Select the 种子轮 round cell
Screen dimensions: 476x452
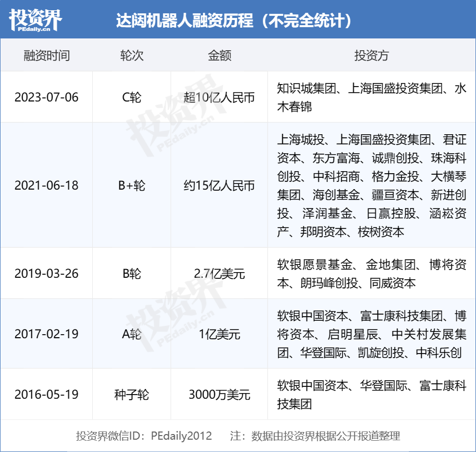click(132, 395)
